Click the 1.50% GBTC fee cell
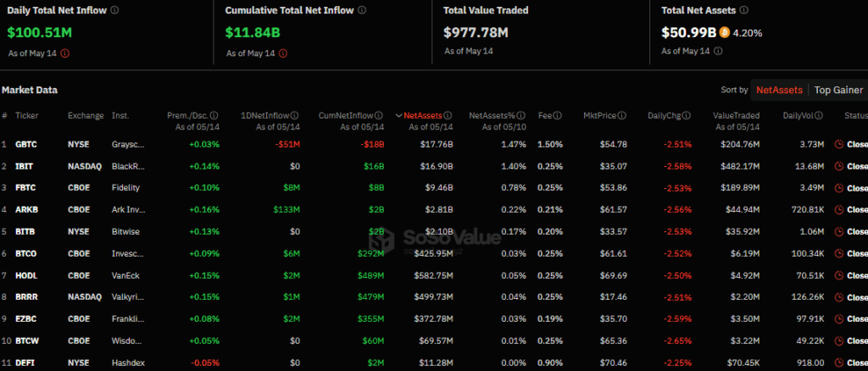Image resolution: width=868 pixels, height=371 pixels. coord(550,144)
